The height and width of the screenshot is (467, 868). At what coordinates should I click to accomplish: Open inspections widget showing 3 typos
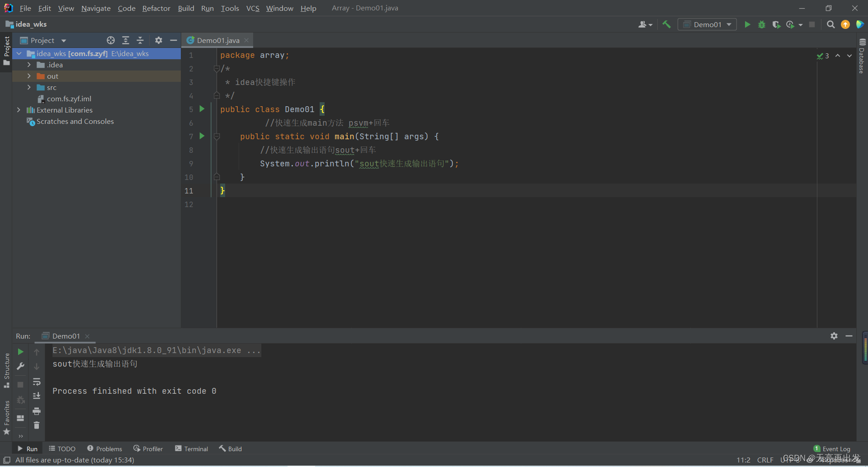click(x=823, y=56)
